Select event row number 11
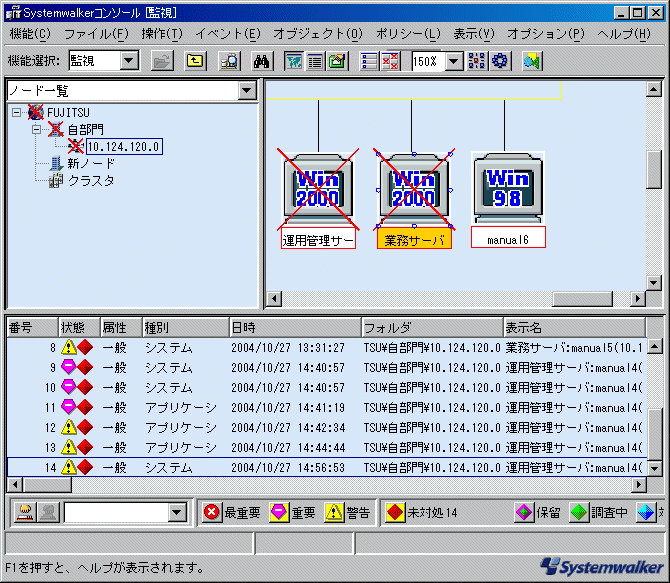The height and width of the screenshot is (583, 670). [326, 408]
